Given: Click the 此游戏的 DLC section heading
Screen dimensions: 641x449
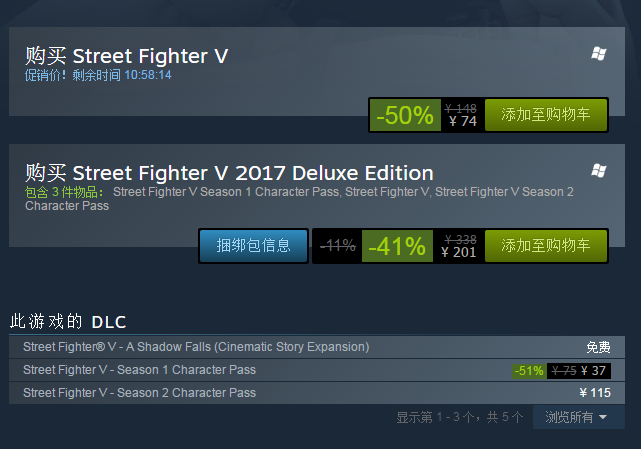Looking at the screenshot, I should pyautogui.click(x=68, y=321).
